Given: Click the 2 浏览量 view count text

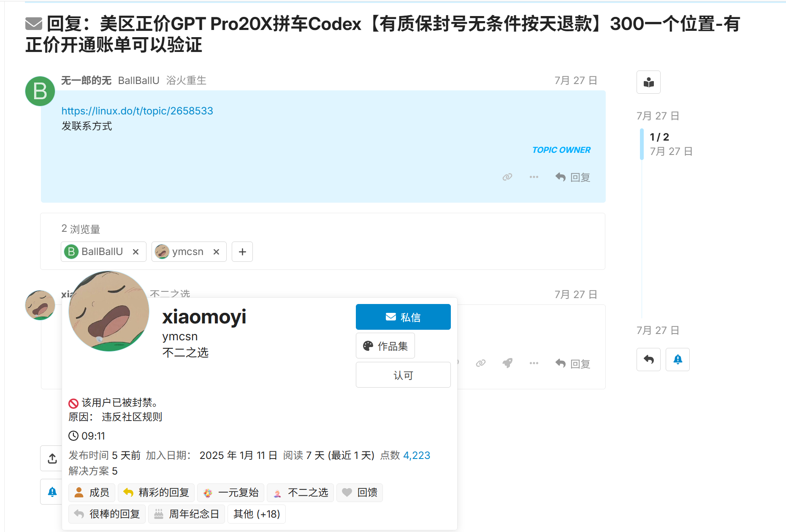Looking at the screenshot, I should [81, 229].
